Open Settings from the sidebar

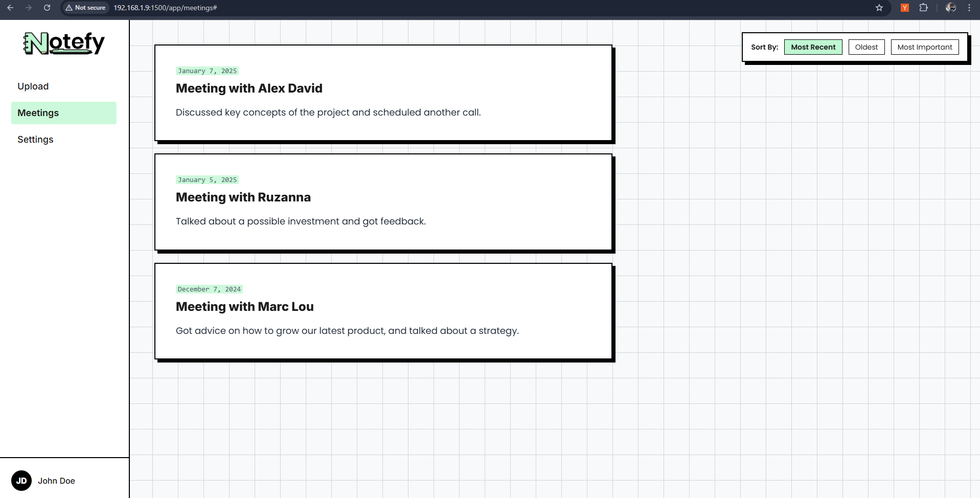[x=35, y=140]
